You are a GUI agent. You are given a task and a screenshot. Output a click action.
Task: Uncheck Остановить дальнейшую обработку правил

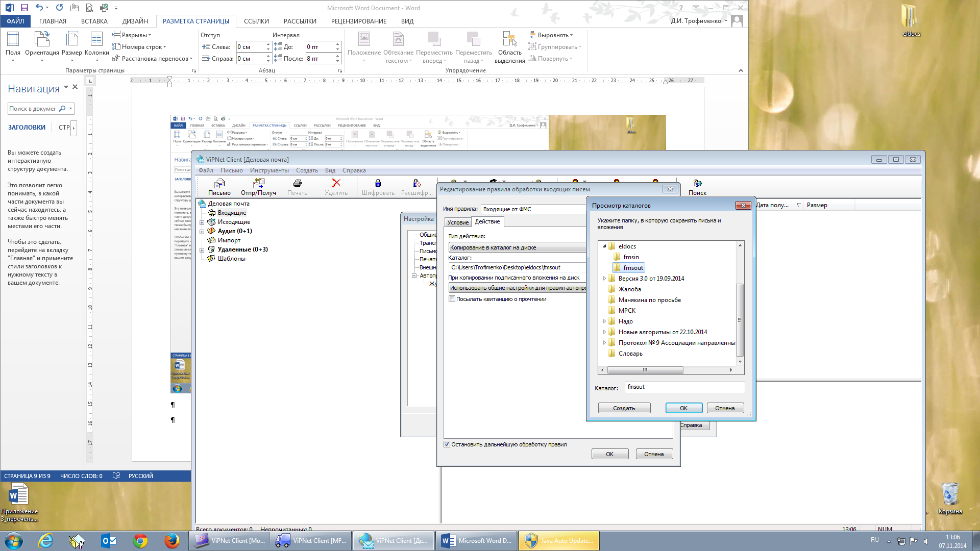447,444
